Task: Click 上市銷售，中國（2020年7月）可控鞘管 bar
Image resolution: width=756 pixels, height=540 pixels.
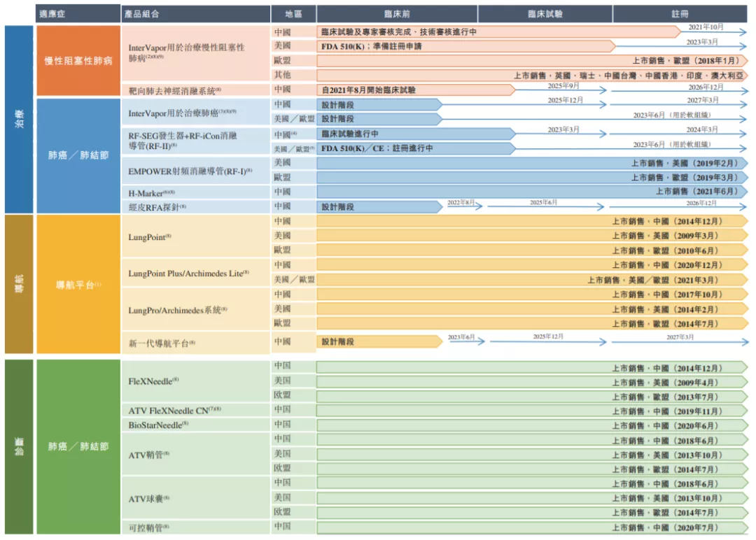Action: (x=532, y=527)
